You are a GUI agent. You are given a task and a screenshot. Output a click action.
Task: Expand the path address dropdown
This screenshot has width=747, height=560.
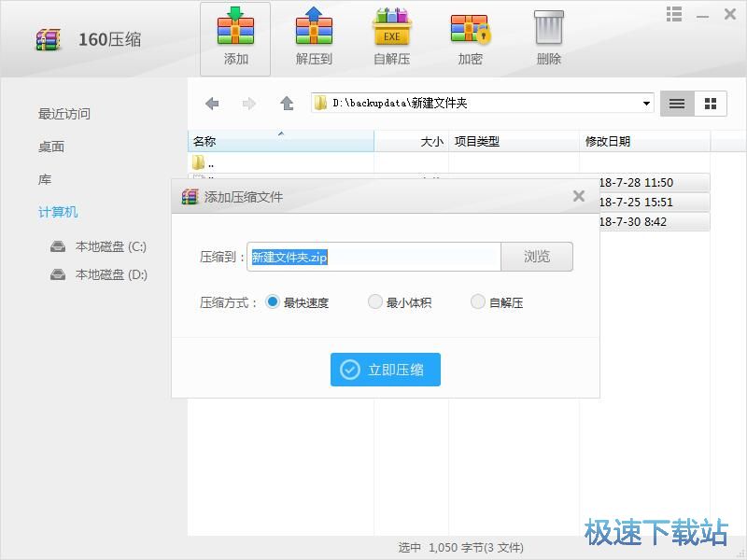click(x=646, y=104)
